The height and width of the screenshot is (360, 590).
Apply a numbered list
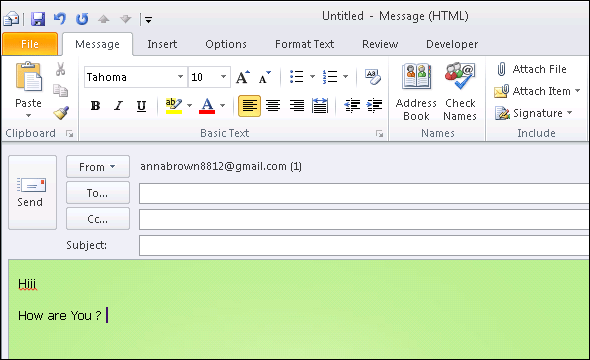click(x=330, y=77)
